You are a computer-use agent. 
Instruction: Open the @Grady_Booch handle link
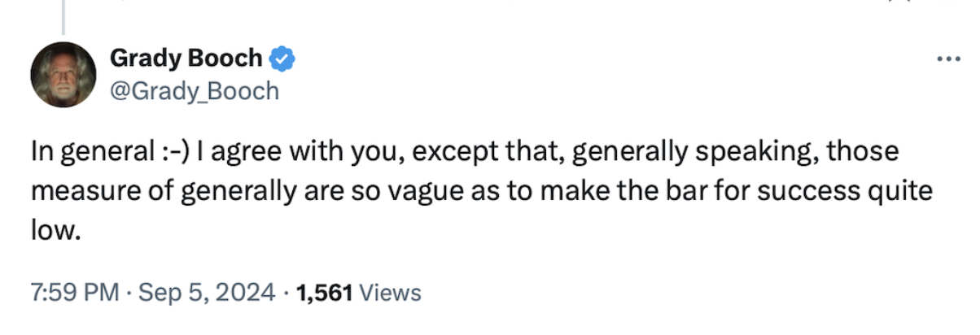tap(193, 90)
